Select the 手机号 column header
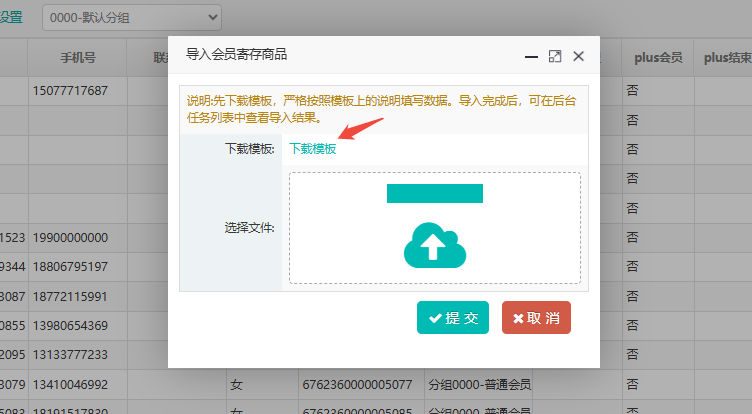Screen dimensions: 752x414 (x=78, y=58)
